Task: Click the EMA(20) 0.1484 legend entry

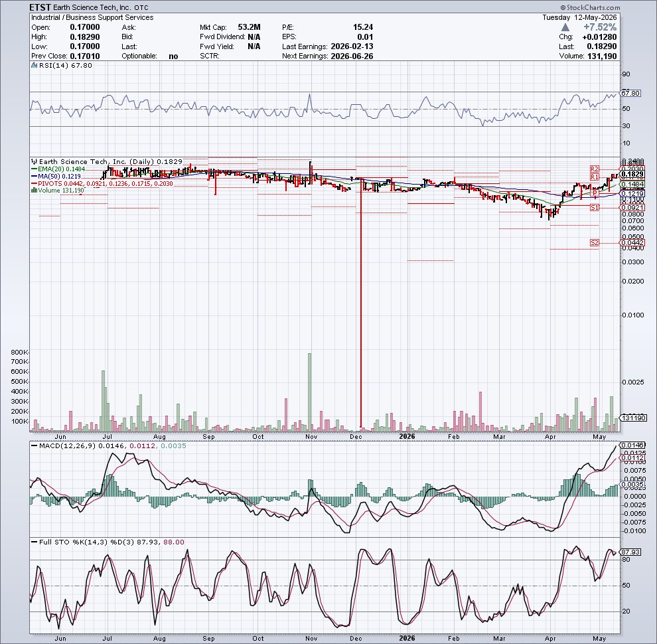Action: (58, 169)
